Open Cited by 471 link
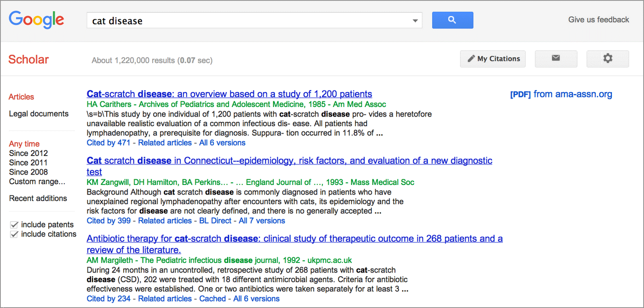Screen dimensions: 644x308 [108, 143]
